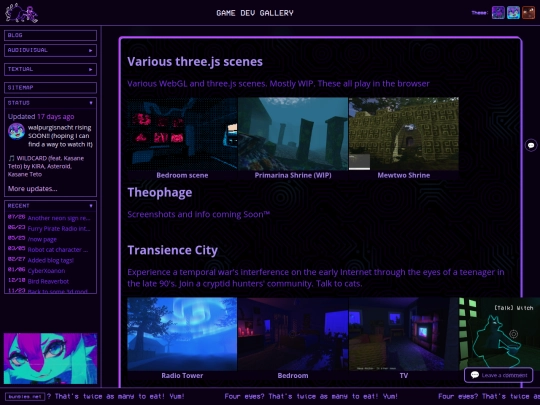Collapse the STATUS panel arrow
The image size is (540, 405).
coord(91,103)
